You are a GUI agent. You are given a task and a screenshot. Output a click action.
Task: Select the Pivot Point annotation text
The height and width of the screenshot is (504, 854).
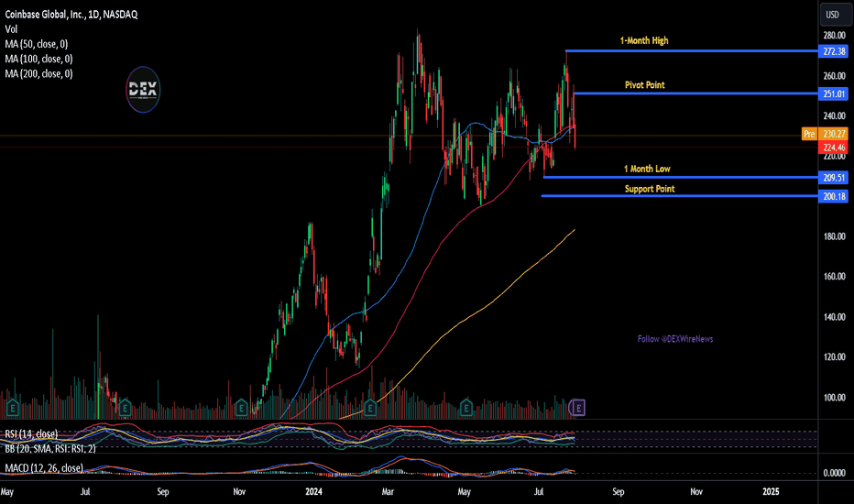[x=645, y=85]
